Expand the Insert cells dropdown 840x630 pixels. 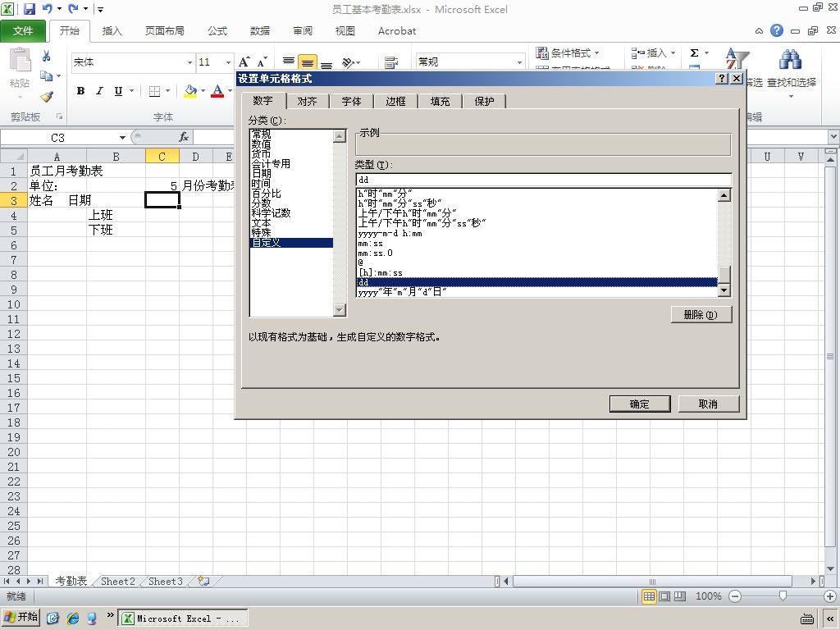coord(673,53)
